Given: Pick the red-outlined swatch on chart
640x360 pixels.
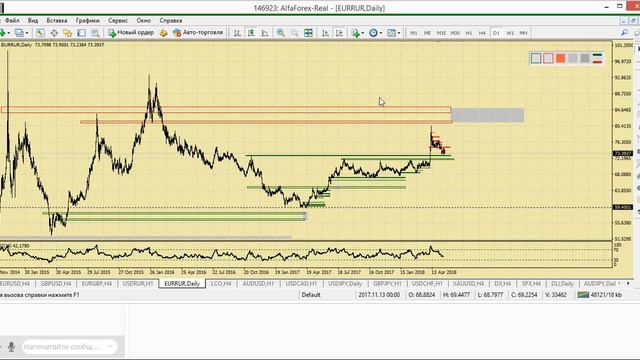Looking at the screenshot, I should [548, 58].
